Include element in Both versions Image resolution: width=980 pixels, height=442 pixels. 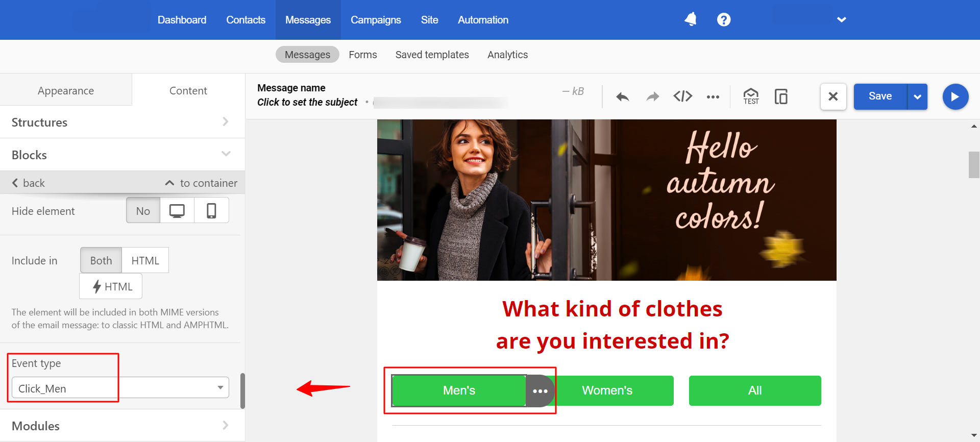click(x=101, y=260)
